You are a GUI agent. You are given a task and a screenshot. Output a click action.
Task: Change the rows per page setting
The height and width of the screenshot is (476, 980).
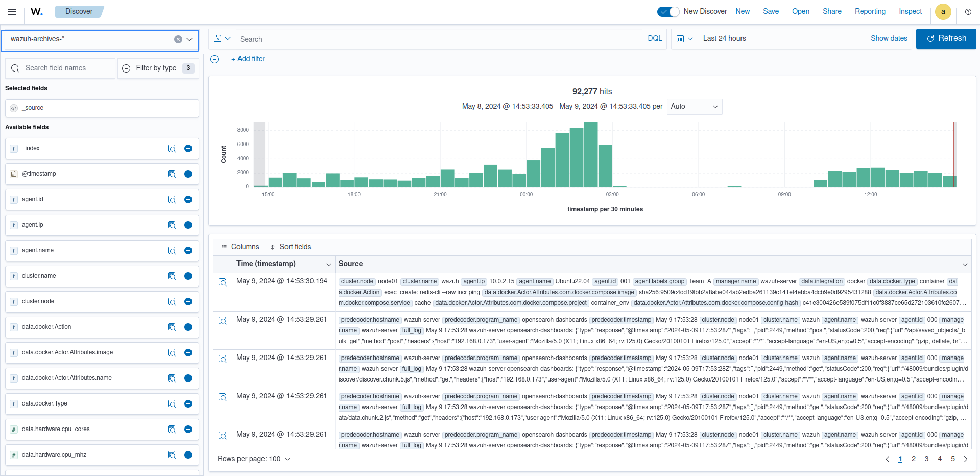[x=254, y=459]
